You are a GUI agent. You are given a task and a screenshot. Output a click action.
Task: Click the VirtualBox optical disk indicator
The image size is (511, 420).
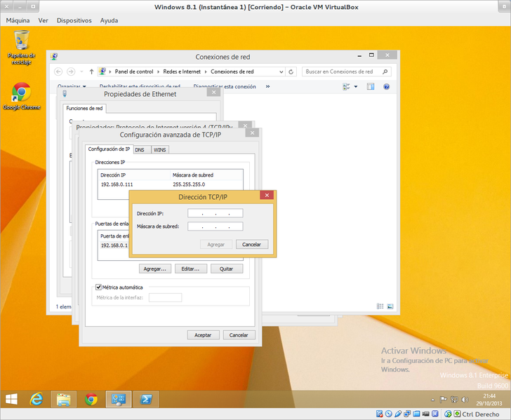click(x=388, y=414)
